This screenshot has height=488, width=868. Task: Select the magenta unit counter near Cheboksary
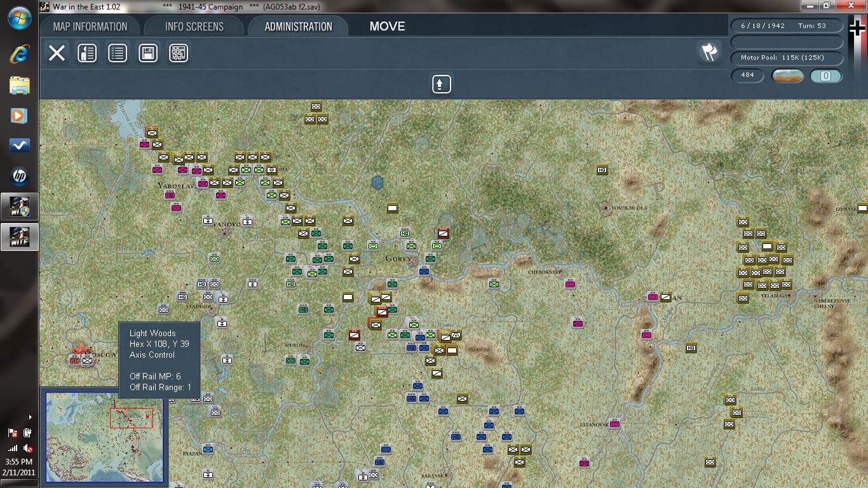(570, 283)
